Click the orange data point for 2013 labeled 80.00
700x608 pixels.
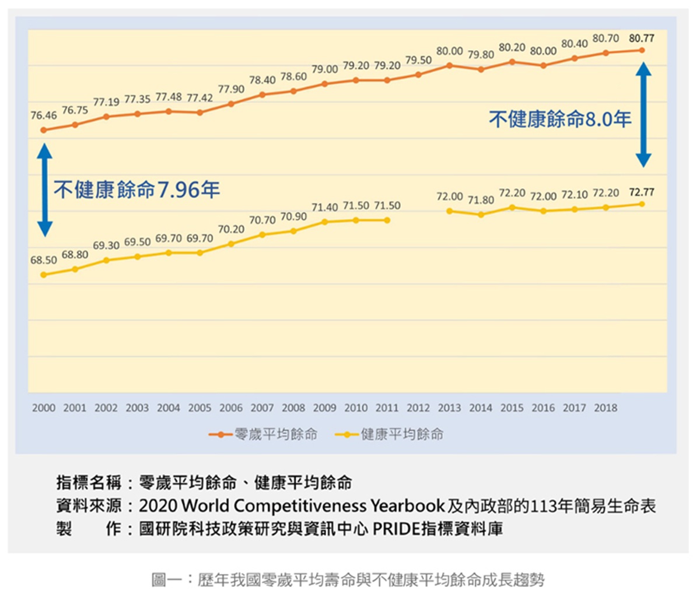click(x=449, y=65)
